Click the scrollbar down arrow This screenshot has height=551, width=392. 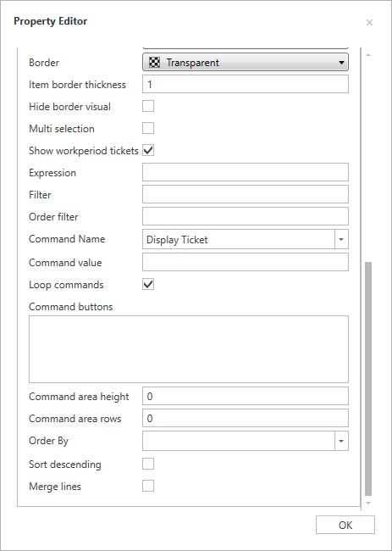click(x=368, y=503)
